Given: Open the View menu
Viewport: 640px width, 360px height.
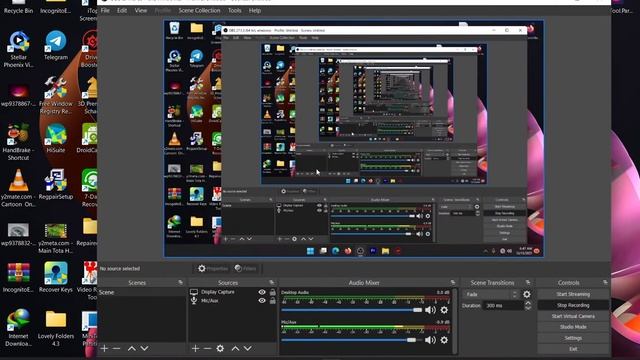Looking at the screenshot, I should click(140, 10).
